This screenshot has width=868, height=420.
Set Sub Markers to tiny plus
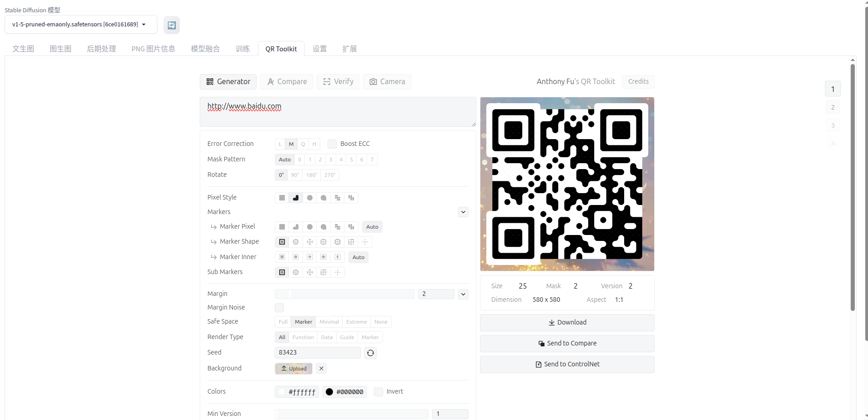(x=338, y=272)
